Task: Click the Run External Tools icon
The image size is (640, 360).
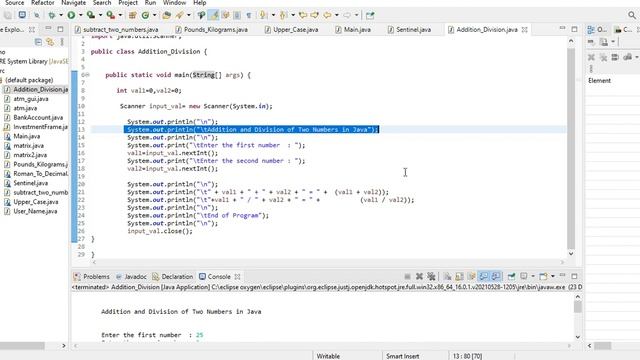Action: (110, 16)
